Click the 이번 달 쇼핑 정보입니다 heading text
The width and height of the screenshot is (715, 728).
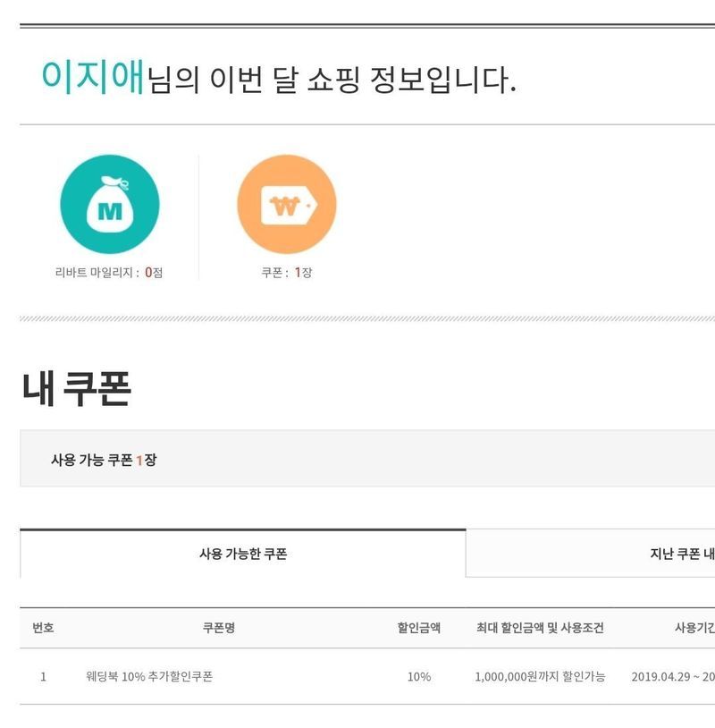coord(331,80)
